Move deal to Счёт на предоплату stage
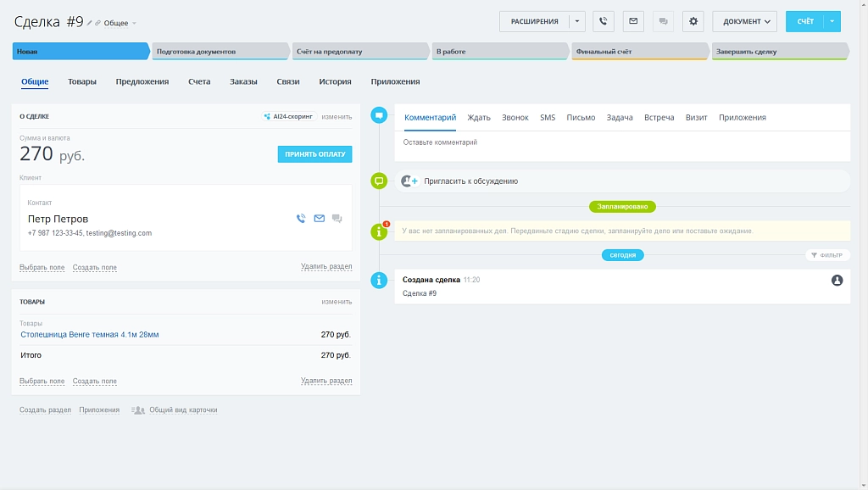The image size is (868, 490). 360,51
